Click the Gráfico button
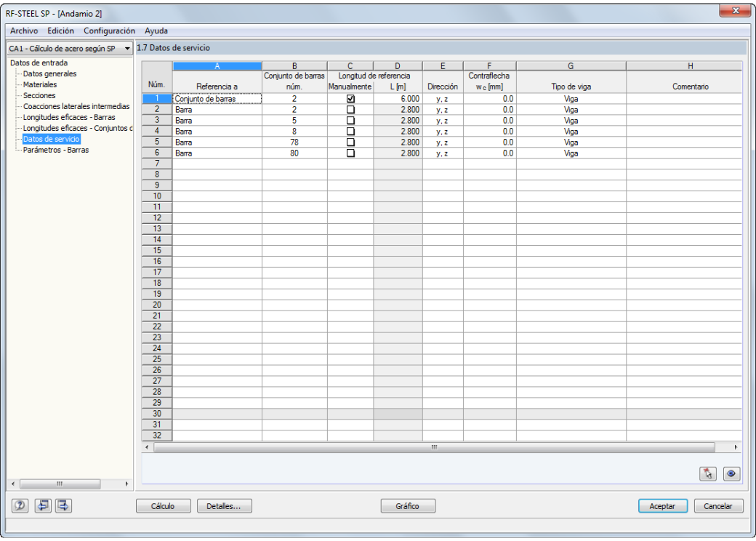This screenshot has height=541, width=756. point(408,506)
